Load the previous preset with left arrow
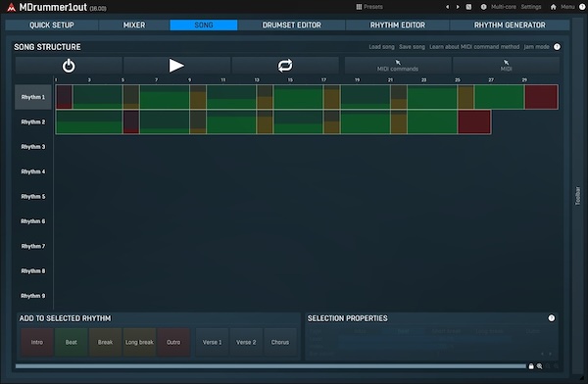Image resolution: width=588 pixels, height=384 pixels. (x=448, y=7)
